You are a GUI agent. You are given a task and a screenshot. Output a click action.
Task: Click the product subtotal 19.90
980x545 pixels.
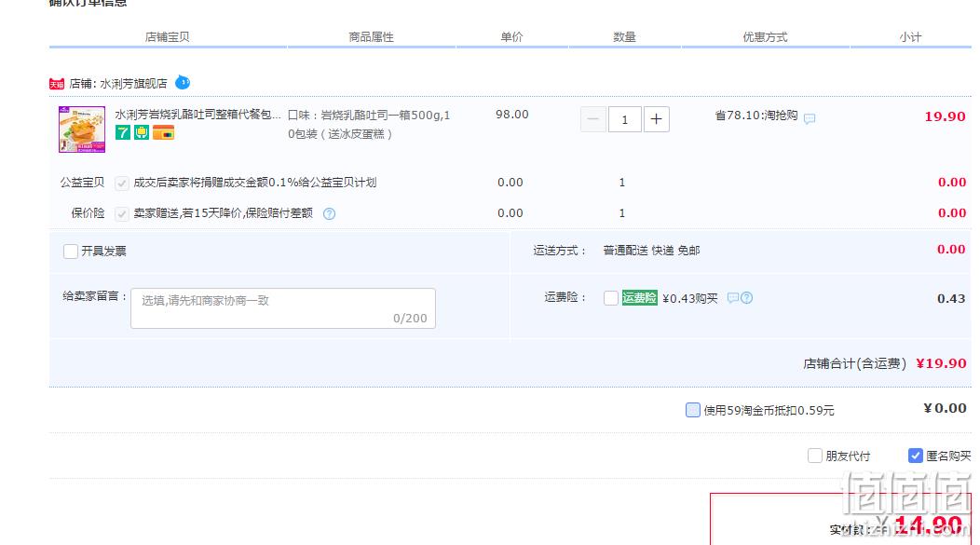pyautogui.click(x=945, y=116)
